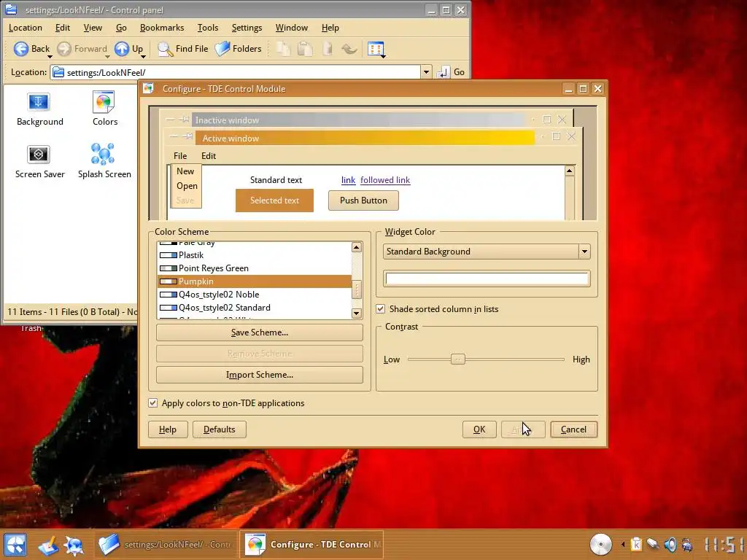Click the Standard Background color swatch
Image resolution: width=747 pixels, height=560 pixels.
487,279
